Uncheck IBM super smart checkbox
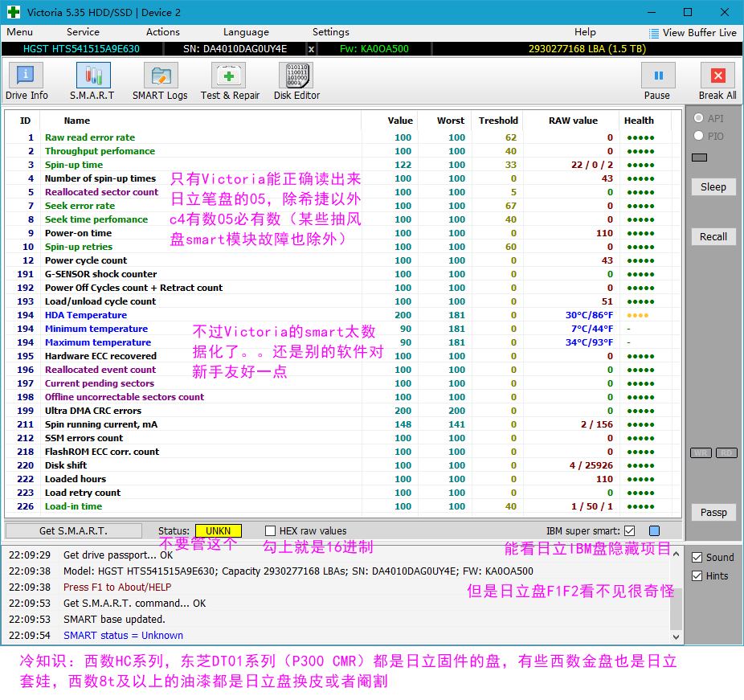Viewport: 744px width, 700px height. pyautogui.click(x=630, y=530)
